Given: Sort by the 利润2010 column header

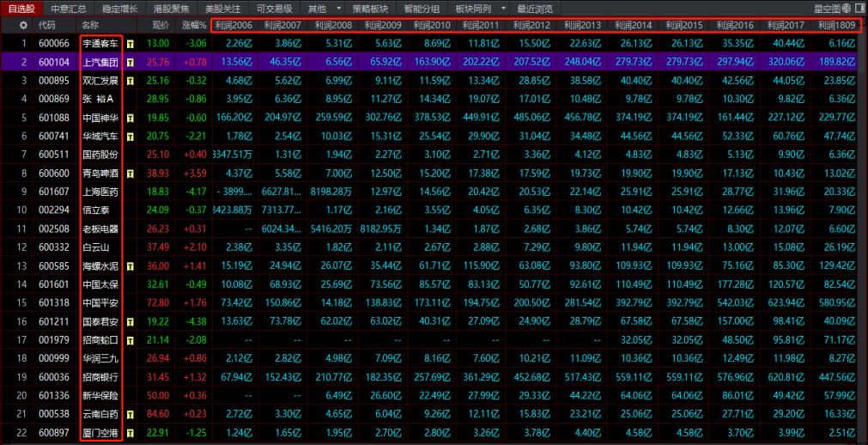Looking at the screenshot, I should click(432, 26).
